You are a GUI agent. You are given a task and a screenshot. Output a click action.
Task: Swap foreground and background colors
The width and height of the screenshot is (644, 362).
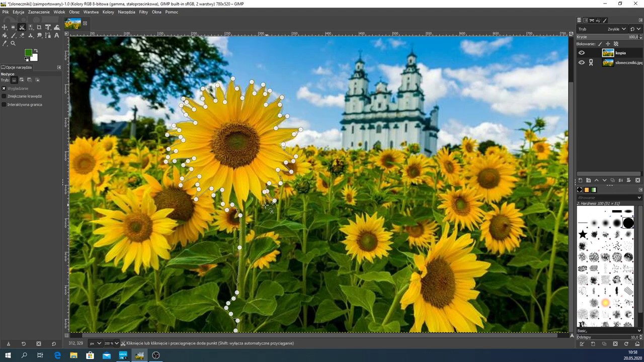click(x=36, y=50)
